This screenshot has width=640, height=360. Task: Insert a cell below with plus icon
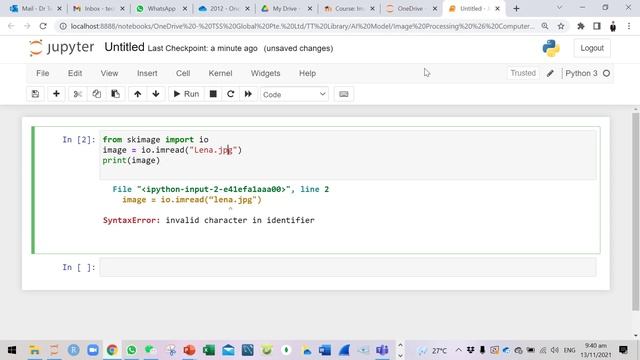click(x=56, y=94)
